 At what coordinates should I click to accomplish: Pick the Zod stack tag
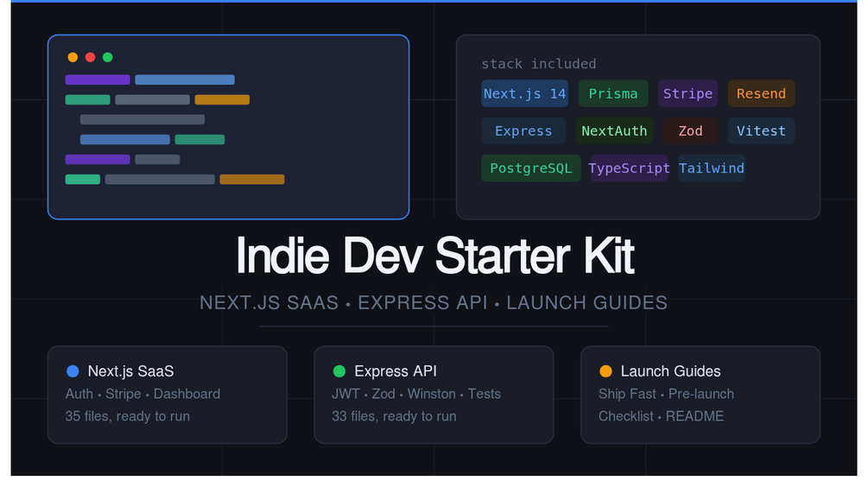point(690,131)
